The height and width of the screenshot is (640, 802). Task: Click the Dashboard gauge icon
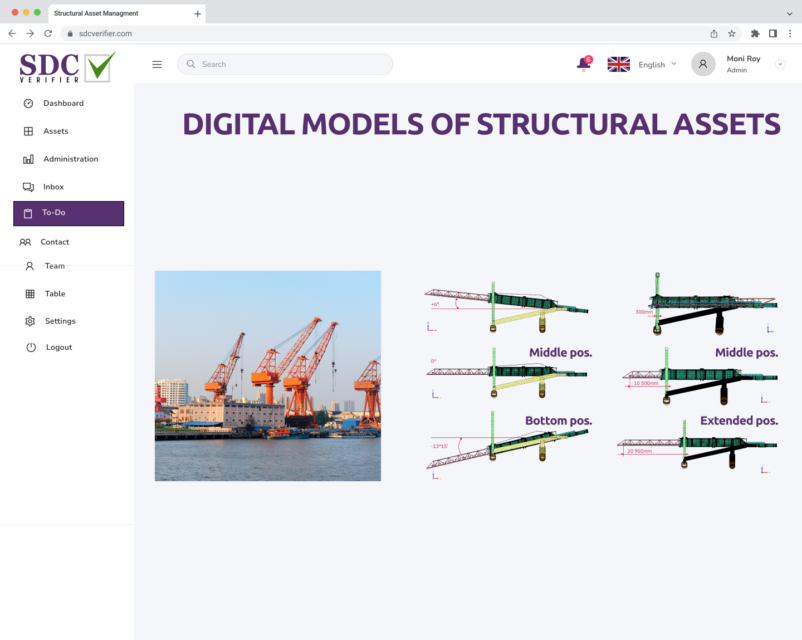pyautogui.click(x=28, y=104)
